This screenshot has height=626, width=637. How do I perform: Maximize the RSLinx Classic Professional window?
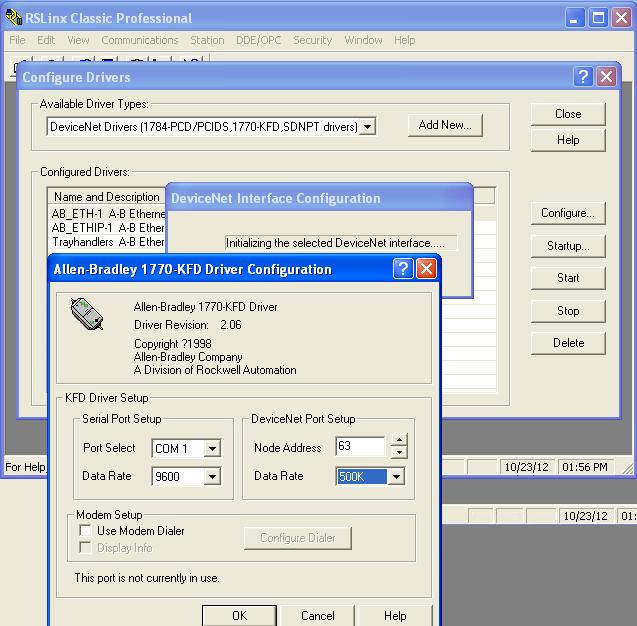pyautogui.click(x=598, y=18)
